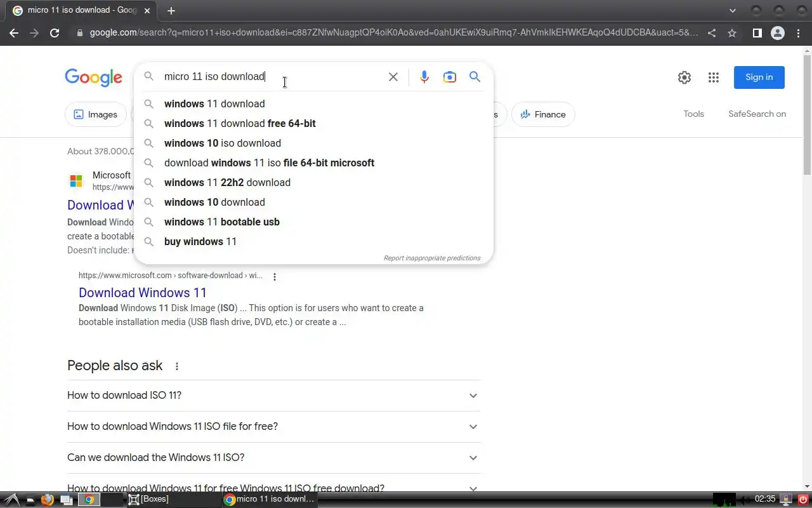Click the Sign in button

pos(759,77)
